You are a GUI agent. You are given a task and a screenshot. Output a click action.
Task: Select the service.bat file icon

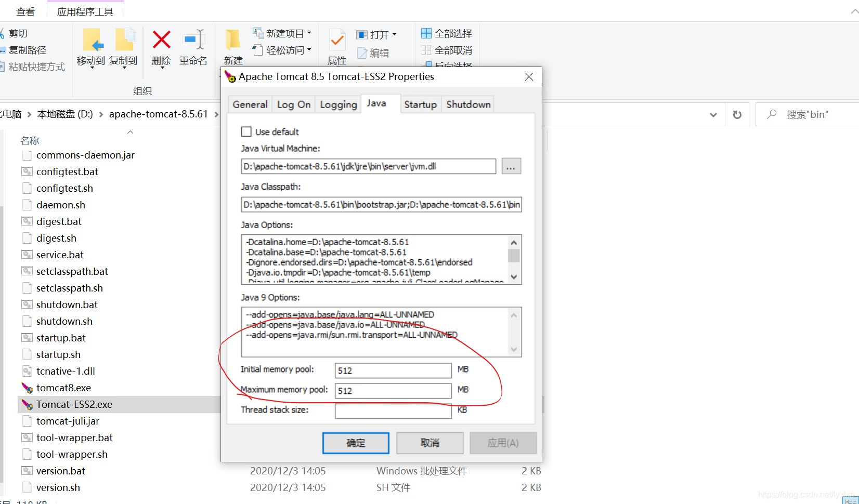tap(27, 255)
